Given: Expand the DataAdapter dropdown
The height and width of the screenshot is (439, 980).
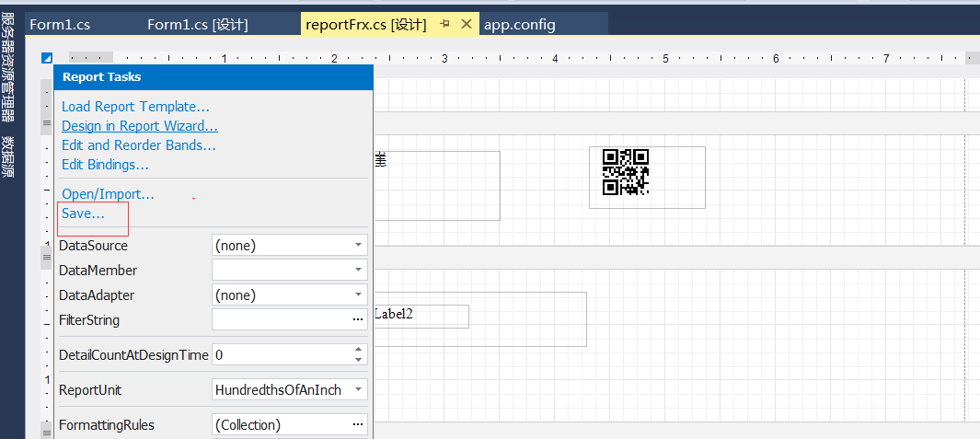Looking at the screenshot, I should tap(358, 295).
